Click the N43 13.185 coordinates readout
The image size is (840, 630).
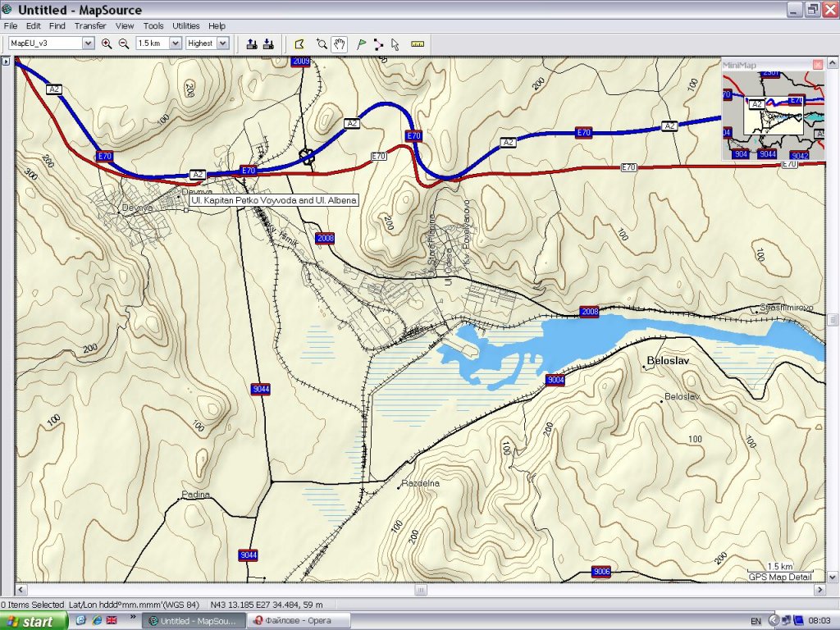coord(267,605)
